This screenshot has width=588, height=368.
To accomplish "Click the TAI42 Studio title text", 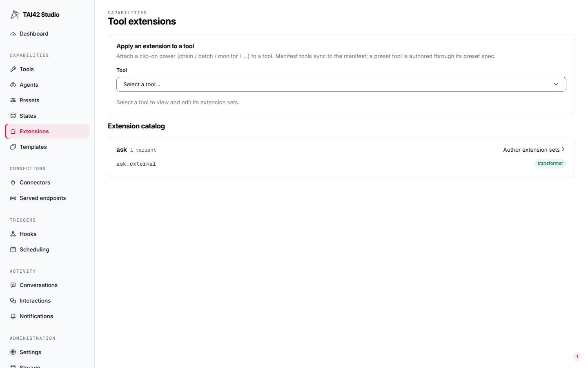I will (41, 15).
